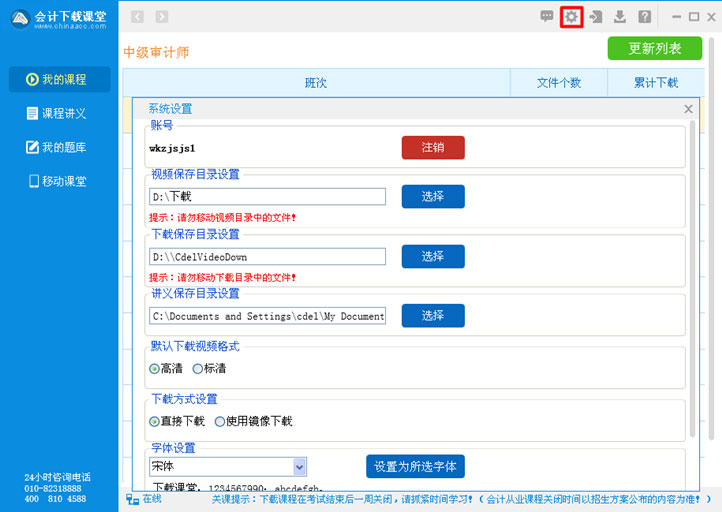722x512 pixels.
Task: Open the help question mark icon
Action: pyautogui.click(x=645, y=16)
